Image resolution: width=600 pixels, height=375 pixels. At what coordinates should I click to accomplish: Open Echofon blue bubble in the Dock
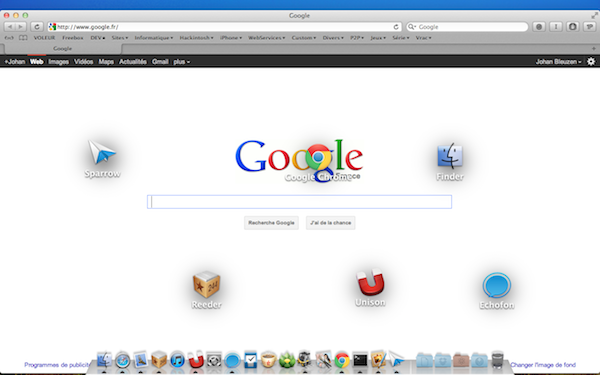pyautogui.click(x=232, y=360)
